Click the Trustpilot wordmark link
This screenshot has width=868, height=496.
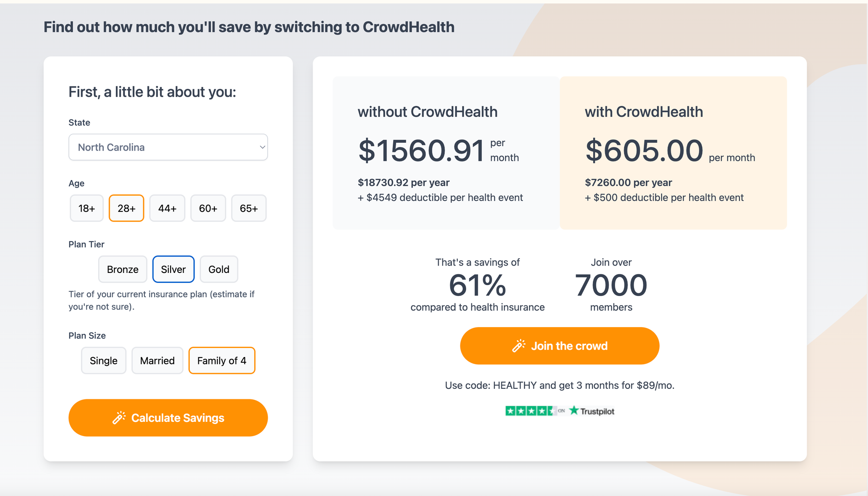(x=597, y=410)
